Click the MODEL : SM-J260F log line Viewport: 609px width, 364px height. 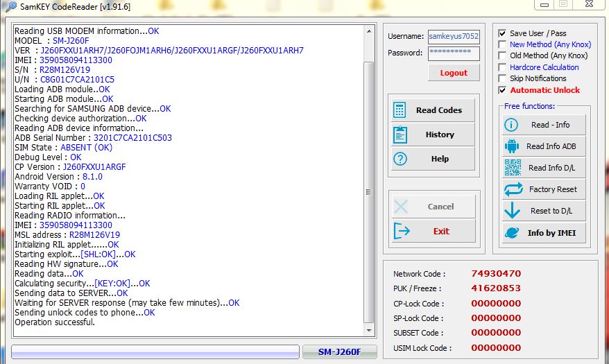(x=51, y=41)
